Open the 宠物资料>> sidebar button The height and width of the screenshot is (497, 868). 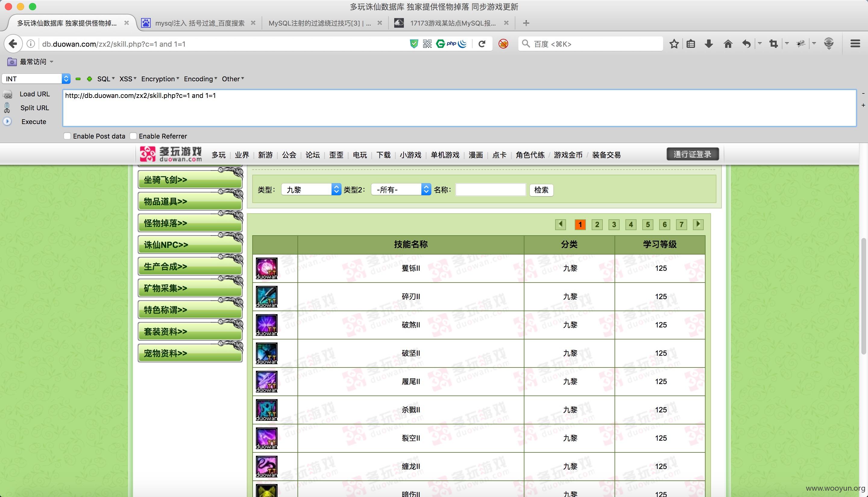[190, 353]
